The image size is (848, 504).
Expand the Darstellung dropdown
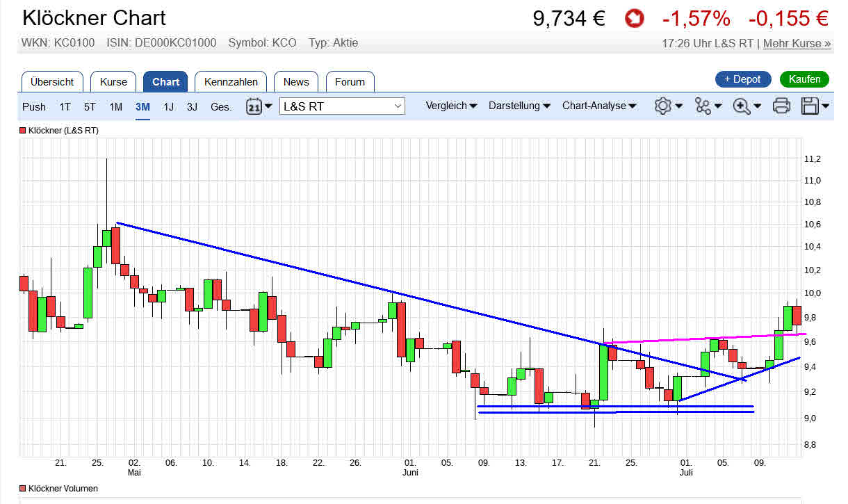click(x=519, y=106)
